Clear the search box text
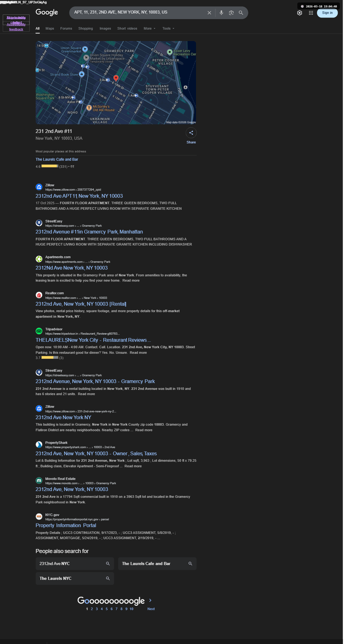The width and height of the screenshot is (347, 644). [x=209, y=13]
